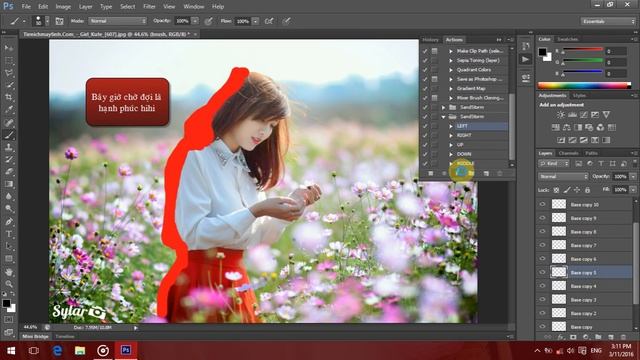Hide the Base copy 10 layer
This screenshot has height=360, width=640.
click(542, 204)
